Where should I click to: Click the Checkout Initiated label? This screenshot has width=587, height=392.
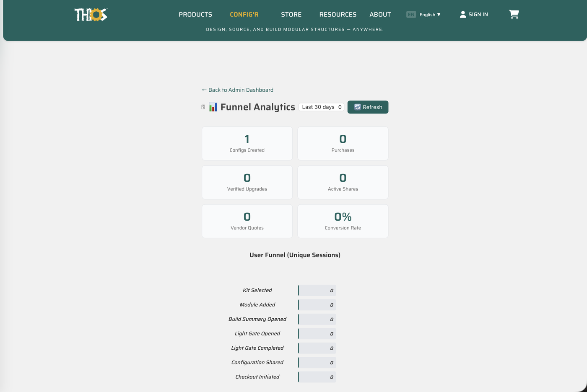point(257,377)
